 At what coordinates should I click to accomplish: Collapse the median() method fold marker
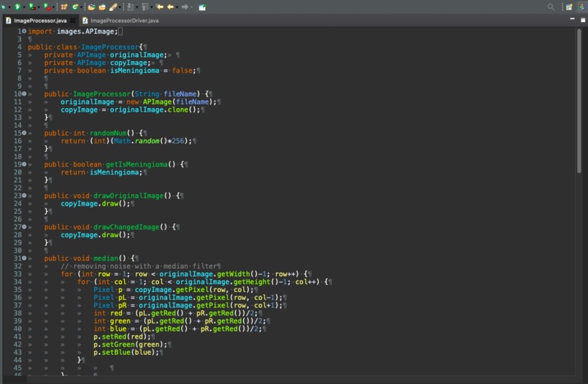point(24,258)
